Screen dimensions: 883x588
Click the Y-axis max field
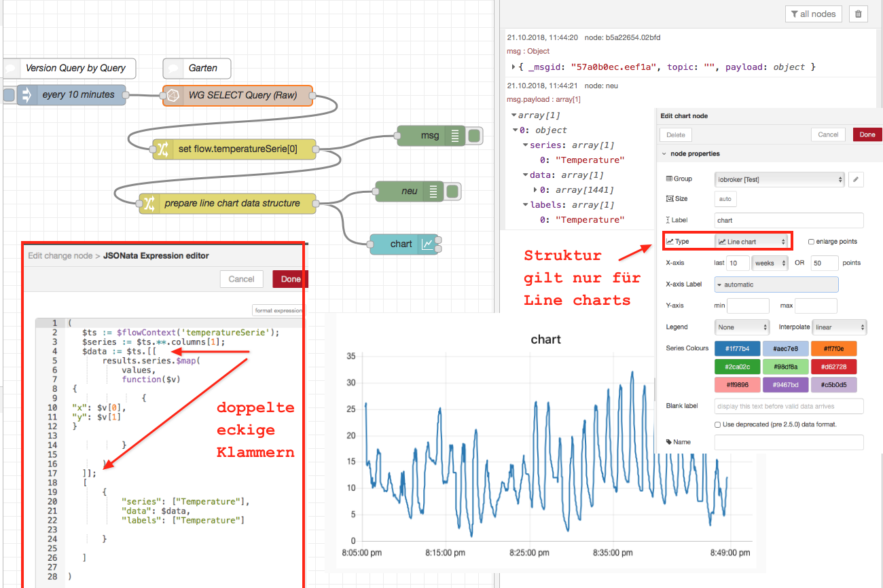coord(816,306)
